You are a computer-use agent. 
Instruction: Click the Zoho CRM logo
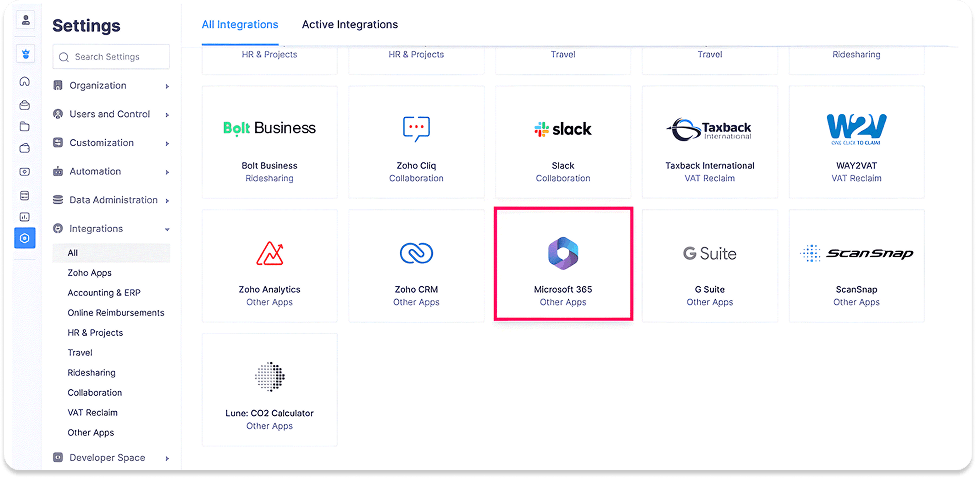[416, 253]
